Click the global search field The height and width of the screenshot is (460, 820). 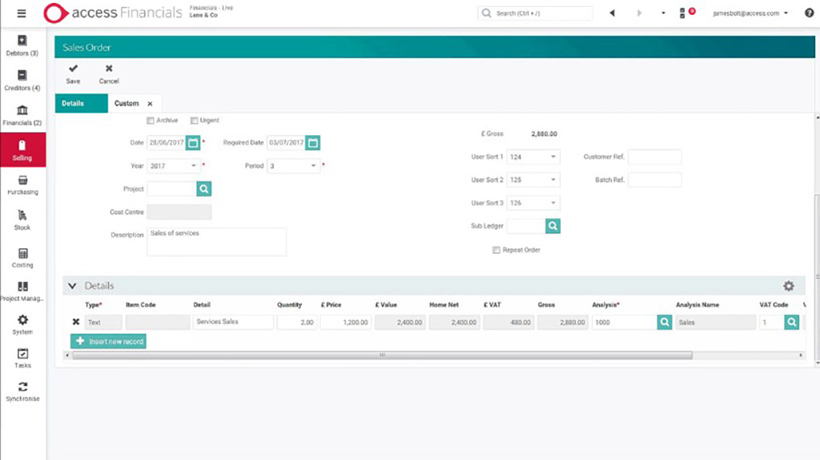coord(535,13)
